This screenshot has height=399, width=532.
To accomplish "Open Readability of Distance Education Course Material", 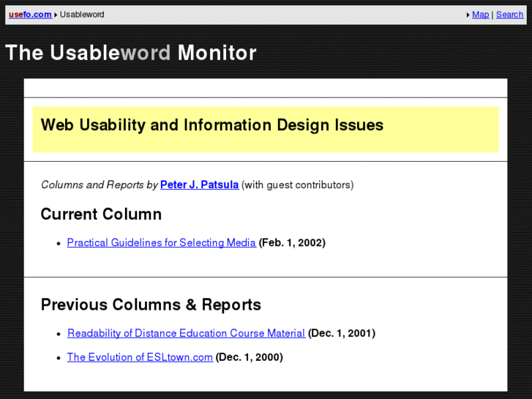I will coord(187,333).
